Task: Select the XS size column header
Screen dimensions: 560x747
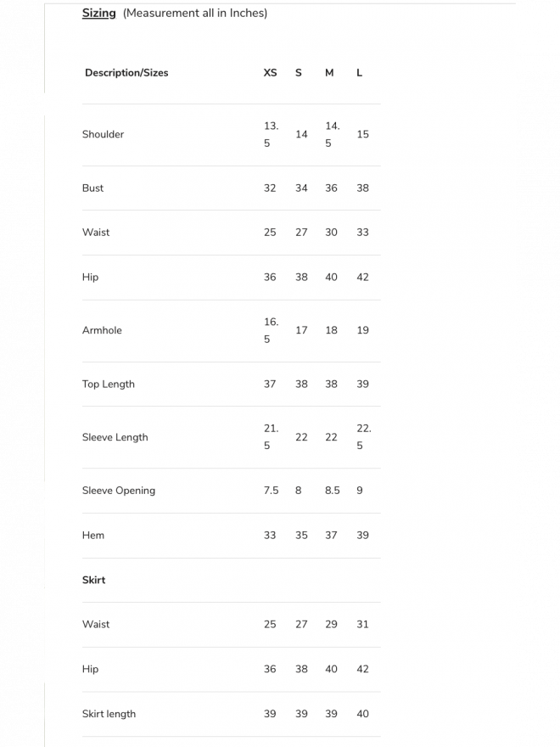Action: (x=270, y=73)
